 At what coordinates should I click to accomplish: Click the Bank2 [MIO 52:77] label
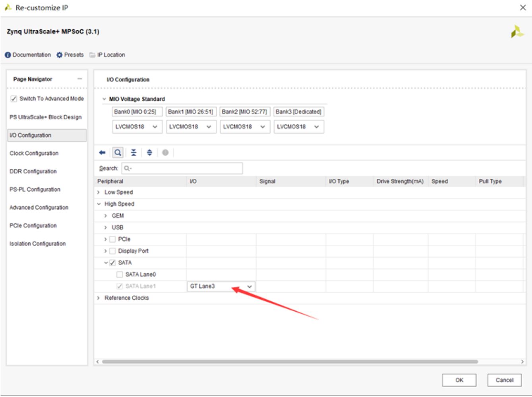tap(245, 112)
